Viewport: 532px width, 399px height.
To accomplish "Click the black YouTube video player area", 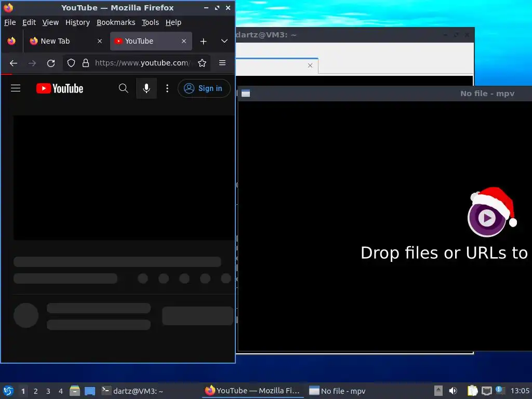I will point(124,178).
